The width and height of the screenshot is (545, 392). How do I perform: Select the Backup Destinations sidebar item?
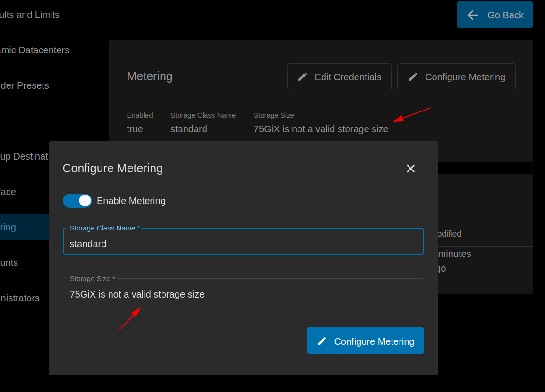coord(24,156)
